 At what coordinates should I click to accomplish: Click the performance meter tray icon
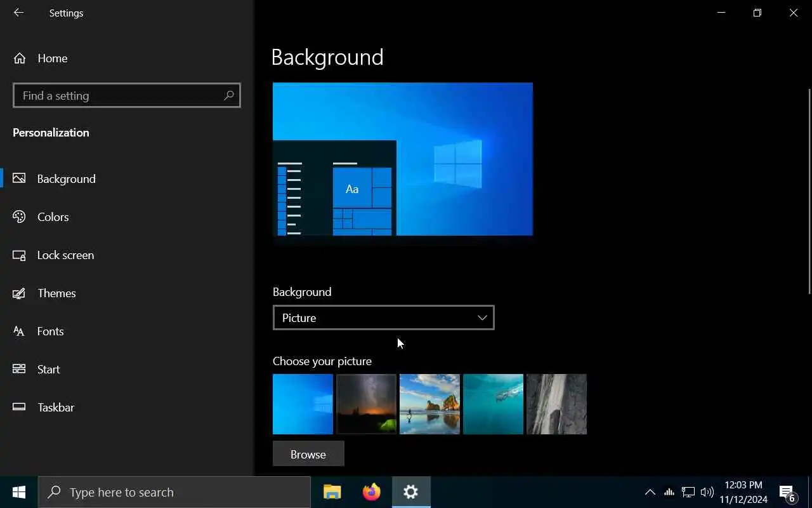click(x=669, y=492)
